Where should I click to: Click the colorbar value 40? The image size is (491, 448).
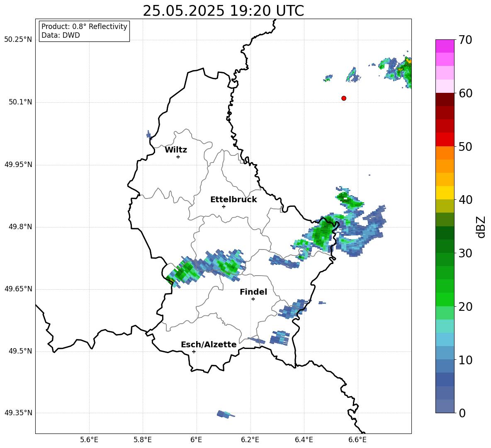tap(465, 200)
